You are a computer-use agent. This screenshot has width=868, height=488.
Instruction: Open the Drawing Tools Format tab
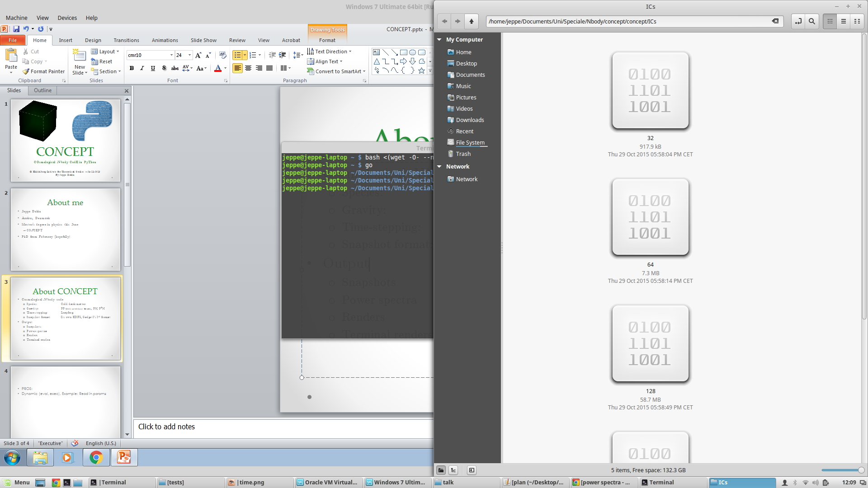[x=327, y=40]
